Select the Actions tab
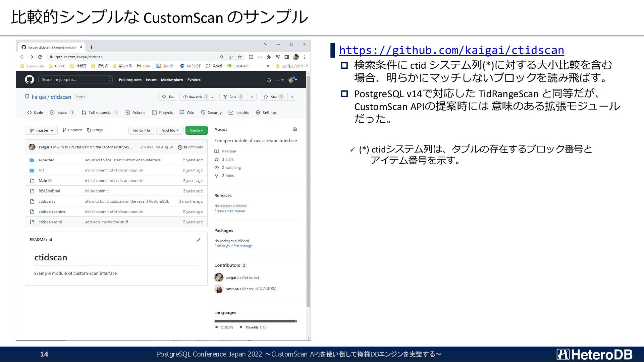The height and width of the screenshot is (362, 644). pyautogui.click(x=136, y=113)
